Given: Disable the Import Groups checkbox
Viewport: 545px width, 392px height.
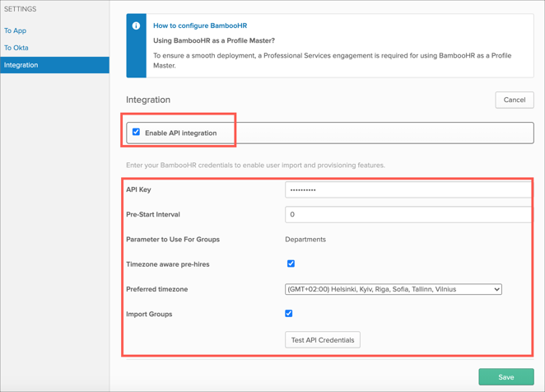Looking at the screenshot, I should (x=289, y=313).
